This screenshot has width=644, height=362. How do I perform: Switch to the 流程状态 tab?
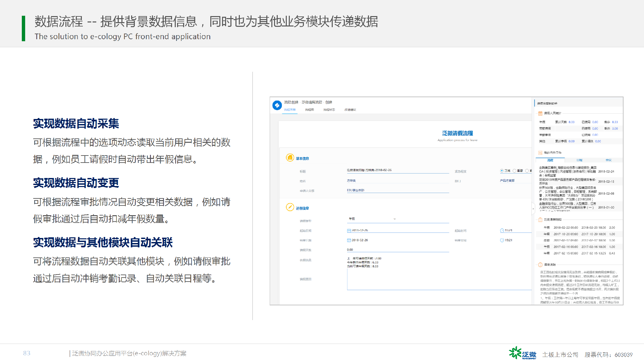329,110
